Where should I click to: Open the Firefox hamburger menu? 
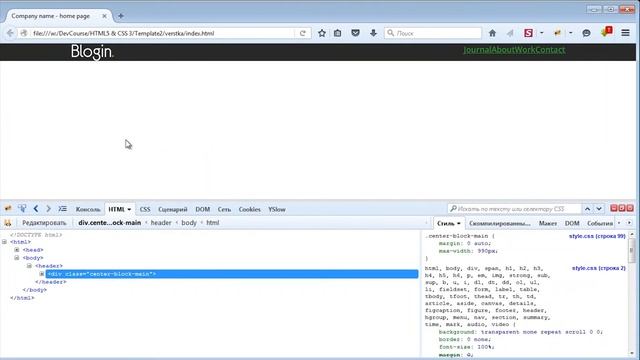click(625, 33)
